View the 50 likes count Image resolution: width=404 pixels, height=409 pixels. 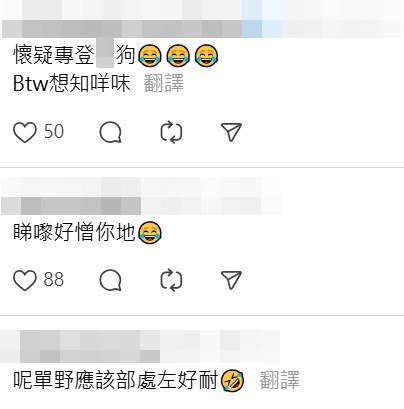(54, 131)
